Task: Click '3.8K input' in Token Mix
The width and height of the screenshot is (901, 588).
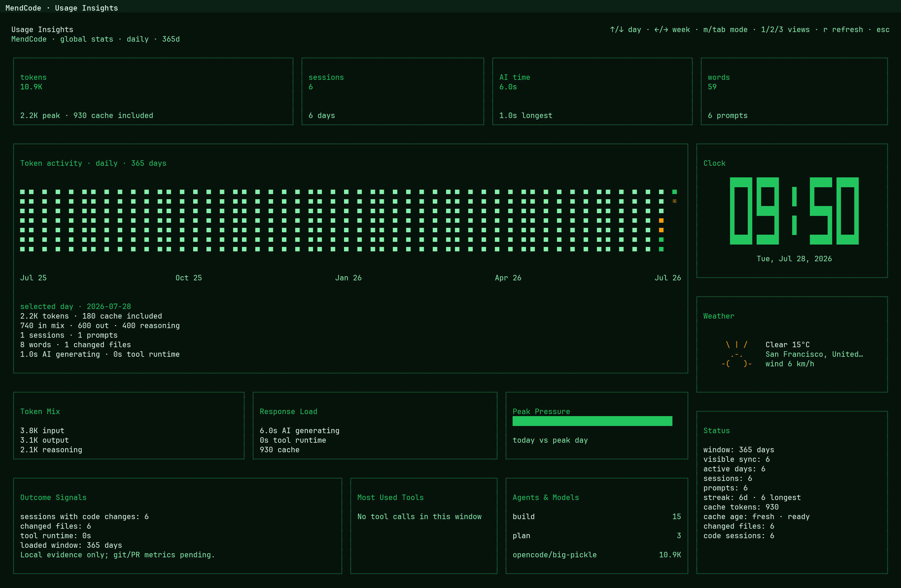Action: 42,430
